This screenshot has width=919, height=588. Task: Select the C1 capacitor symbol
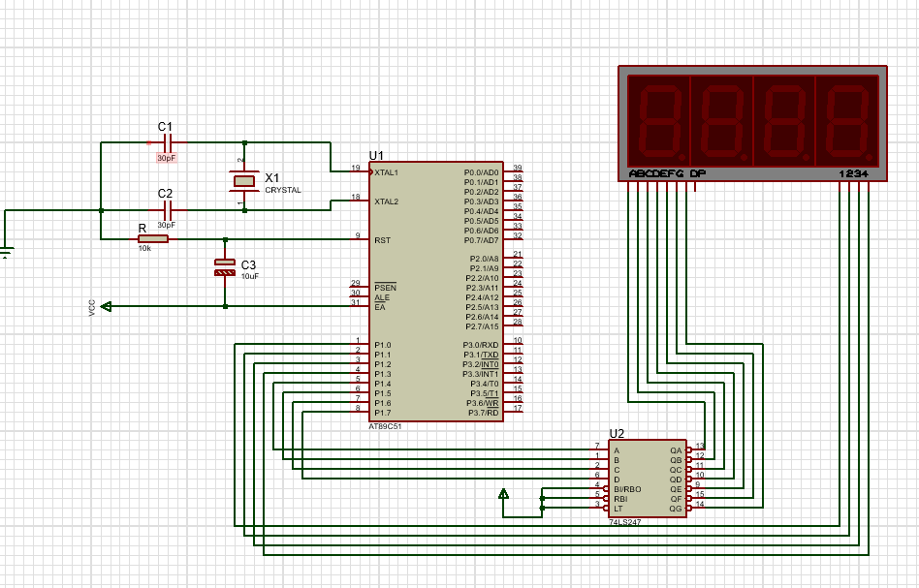[167, 142]
